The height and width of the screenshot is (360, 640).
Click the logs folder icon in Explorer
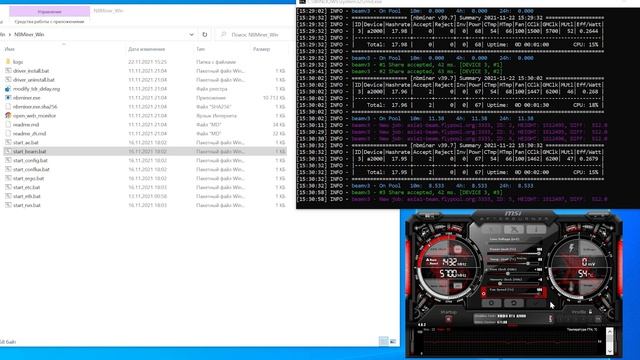[8, 62]
